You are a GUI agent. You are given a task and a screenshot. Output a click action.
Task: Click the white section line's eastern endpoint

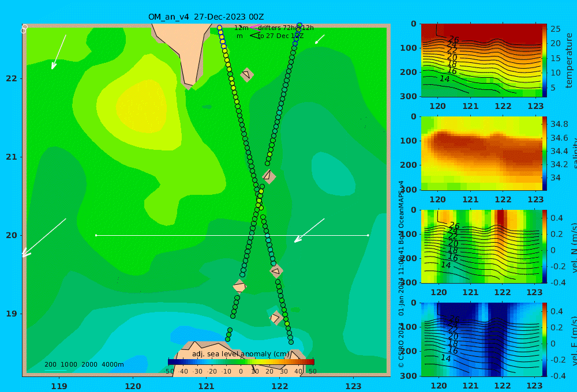click(368, 235)
